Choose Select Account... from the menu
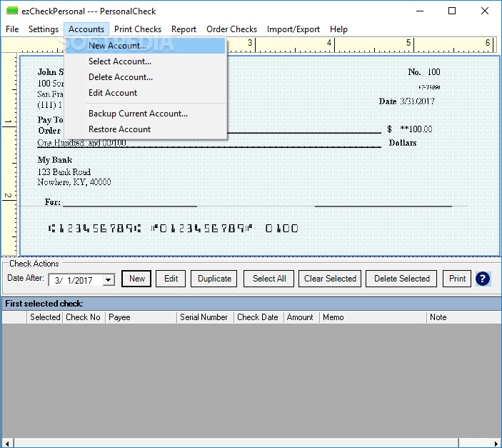This screenshot has width=502, height=448. click(x=146, y=61)
